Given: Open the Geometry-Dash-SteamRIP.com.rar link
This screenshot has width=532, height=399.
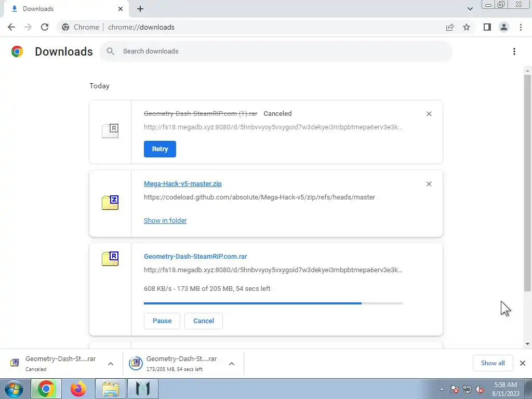Looking at the screenshot, I should click(195, 257).
